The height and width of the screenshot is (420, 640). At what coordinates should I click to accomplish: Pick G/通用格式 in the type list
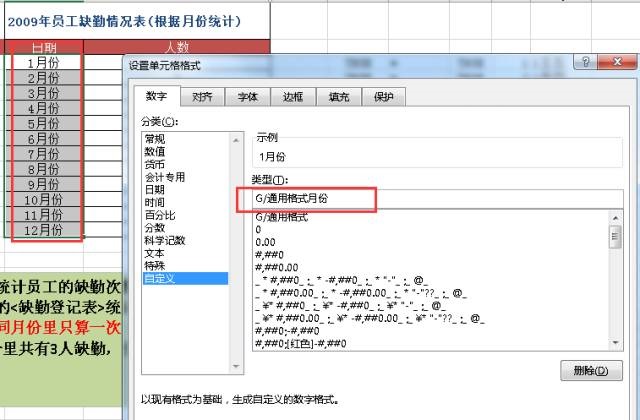point(431,217)
